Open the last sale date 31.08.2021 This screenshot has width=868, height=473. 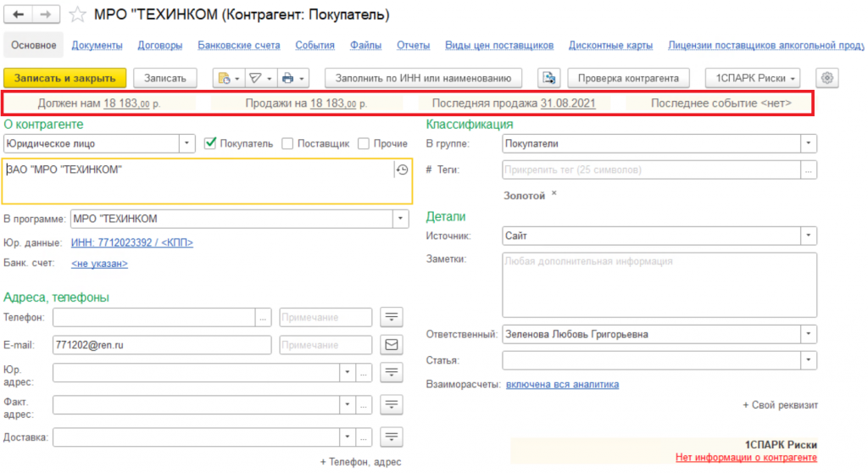point(568,103)
